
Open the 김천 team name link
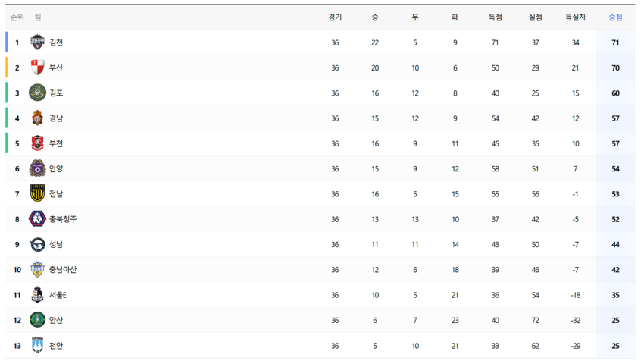pyautogui.click(x=56, y=42)
